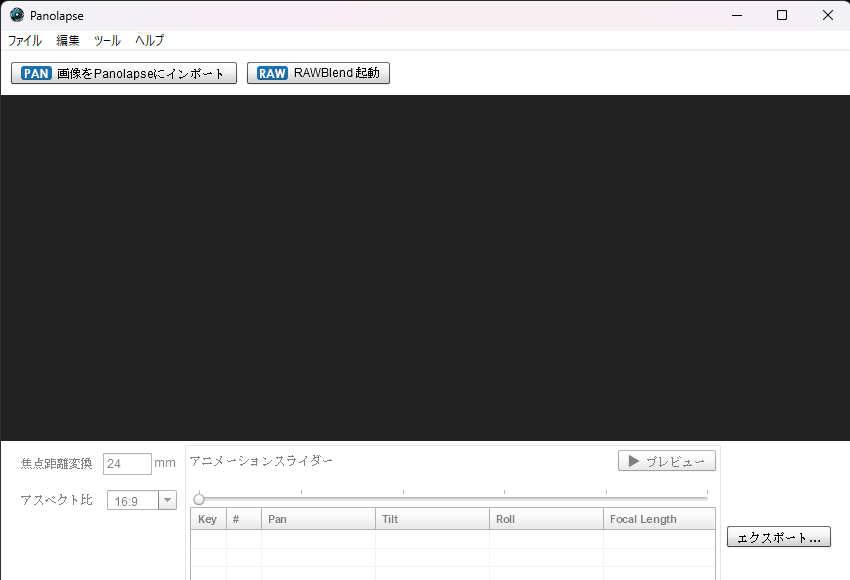Click the Panolapse app icon in title bar
This screenshot has width=850, height=580.
16,15
